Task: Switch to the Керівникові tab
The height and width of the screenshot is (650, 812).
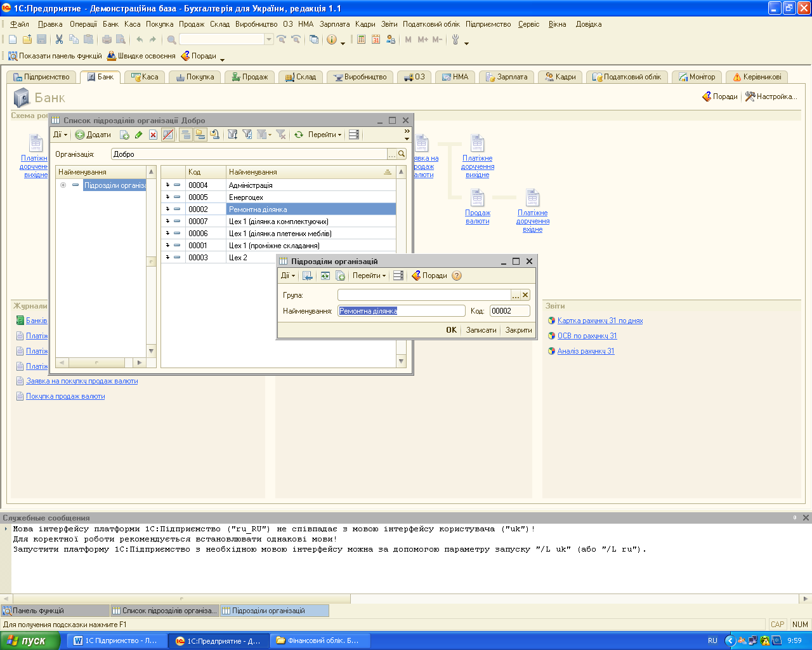Action: [757, 77]
